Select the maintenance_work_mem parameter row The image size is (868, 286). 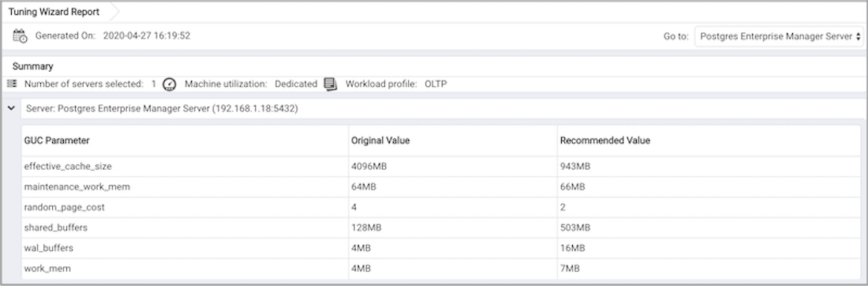[x=441, y=186]
